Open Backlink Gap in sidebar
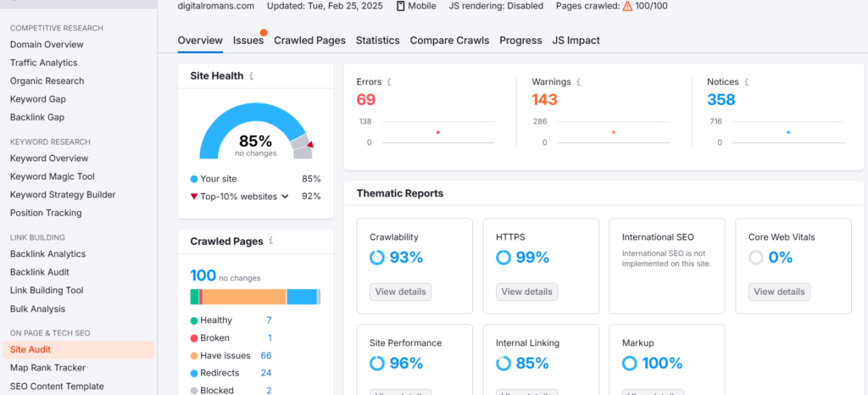868x395 pixels. (x=37, y=117)
